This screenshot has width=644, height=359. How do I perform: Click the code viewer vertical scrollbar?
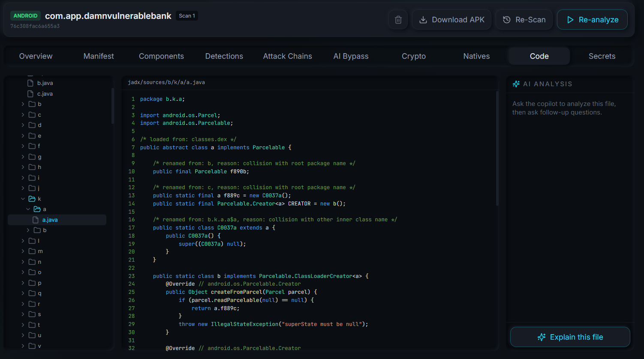(x=497, y=148)
